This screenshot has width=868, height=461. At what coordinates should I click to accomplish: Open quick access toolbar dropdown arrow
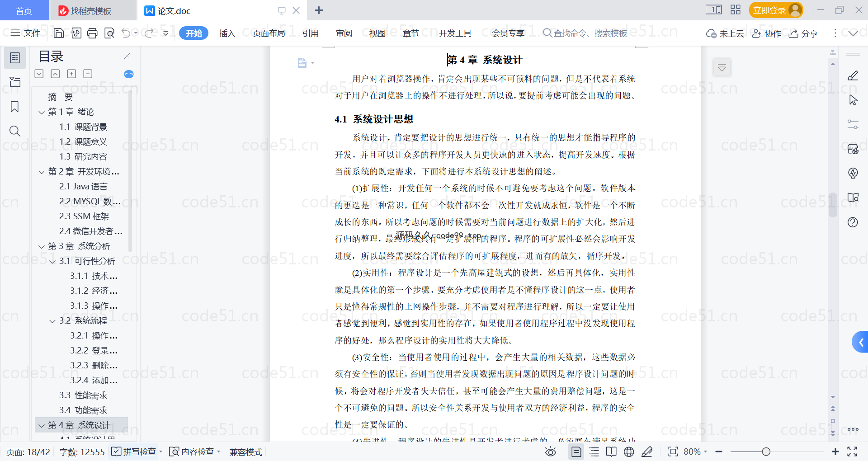point(165,33)
